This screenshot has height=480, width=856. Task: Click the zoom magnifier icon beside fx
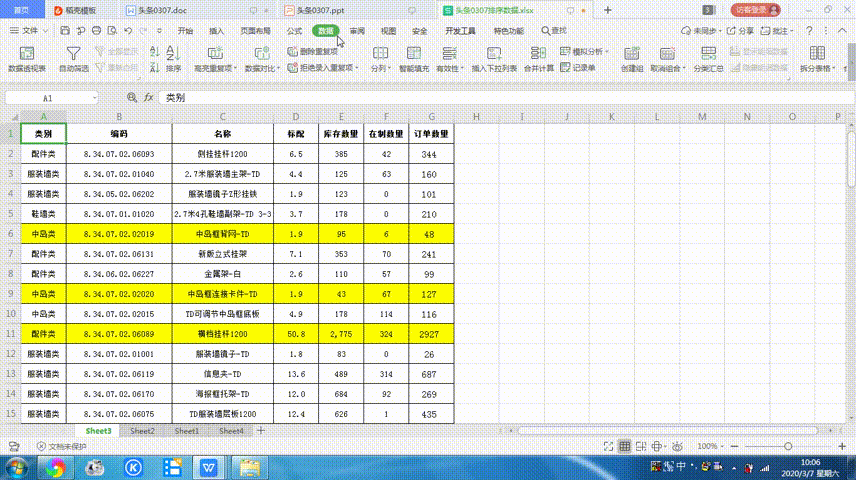132,97
